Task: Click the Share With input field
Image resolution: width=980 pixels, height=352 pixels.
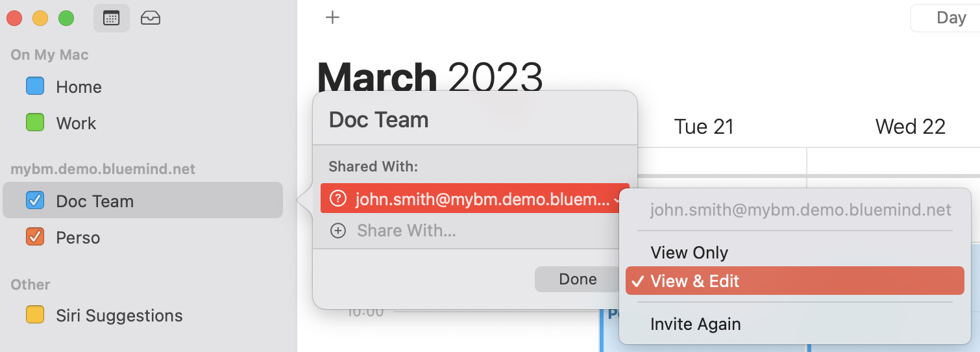Action: pyautogui.click(x=406, y=231)
